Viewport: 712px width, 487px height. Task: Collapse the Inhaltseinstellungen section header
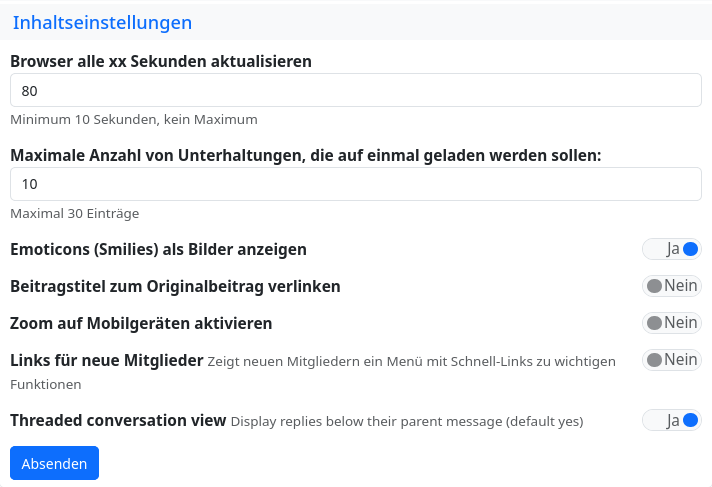pos(102,22)
